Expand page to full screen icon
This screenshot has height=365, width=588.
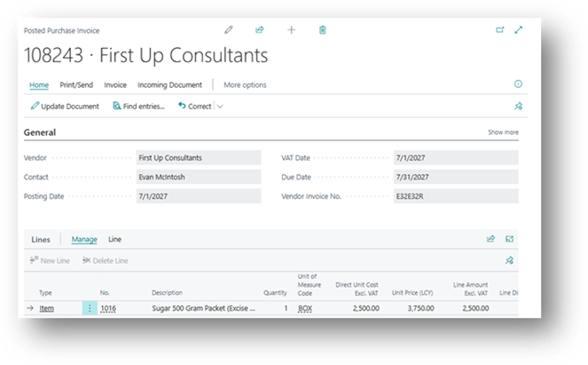click(x=519, y=29)
